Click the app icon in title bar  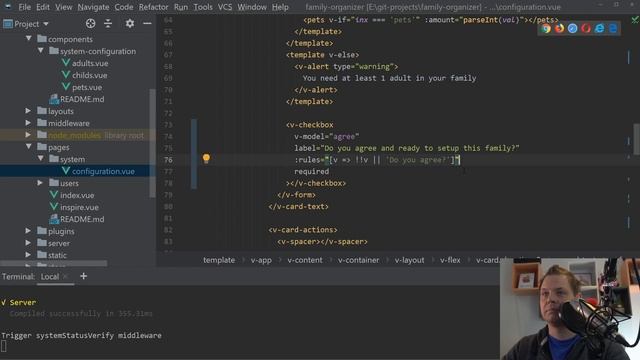pos(7,7)
